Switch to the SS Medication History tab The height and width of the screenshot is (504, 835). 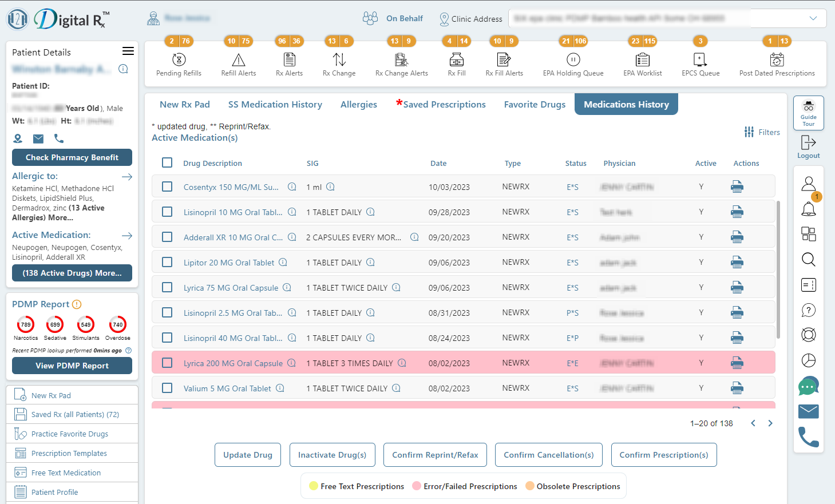click(275, 104)
